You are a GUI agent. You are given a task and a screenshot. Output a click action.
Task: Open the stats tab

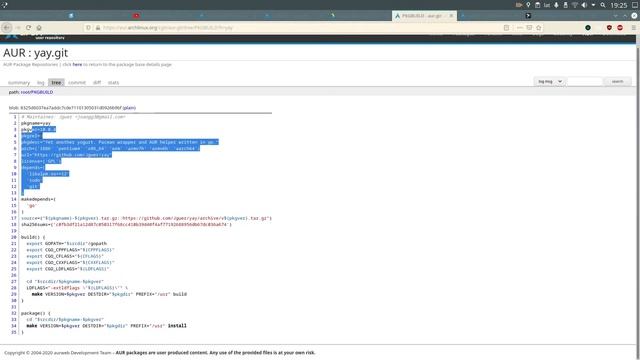pos(113,82)
